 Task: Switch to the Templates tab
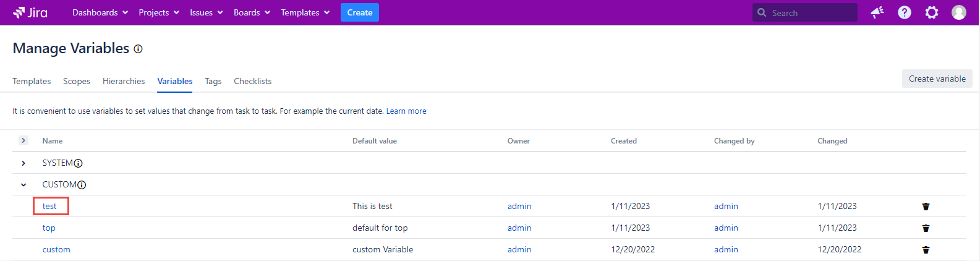point(32,81)
